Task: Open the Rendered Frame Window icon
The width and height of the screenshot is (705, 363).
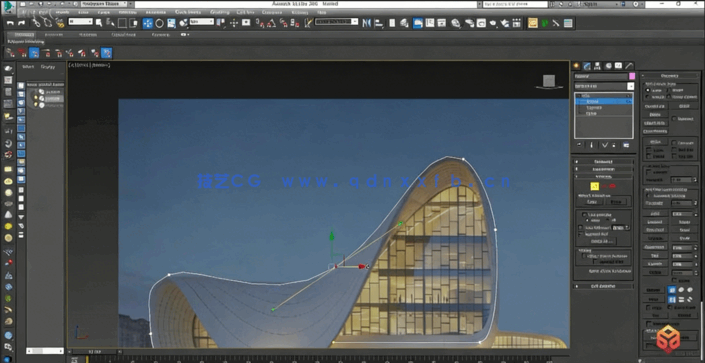Action: pos(481,23)
